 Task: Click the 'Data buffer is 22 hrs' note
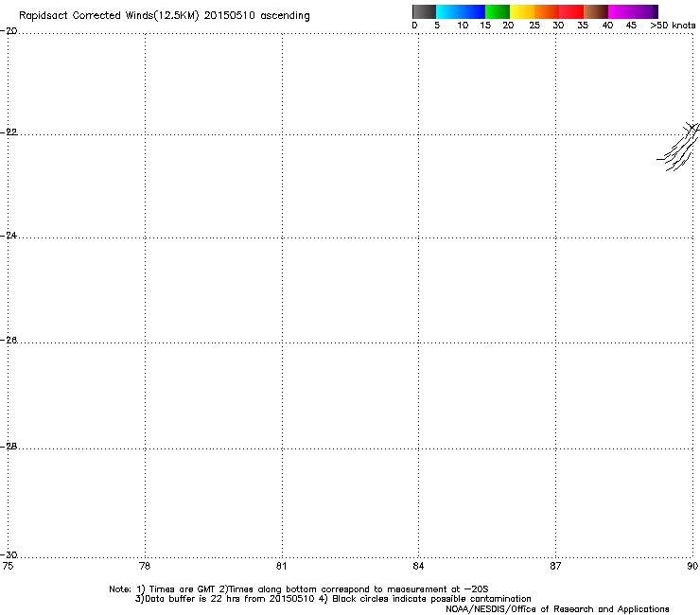pyautogui.click(x=333, y=599)
